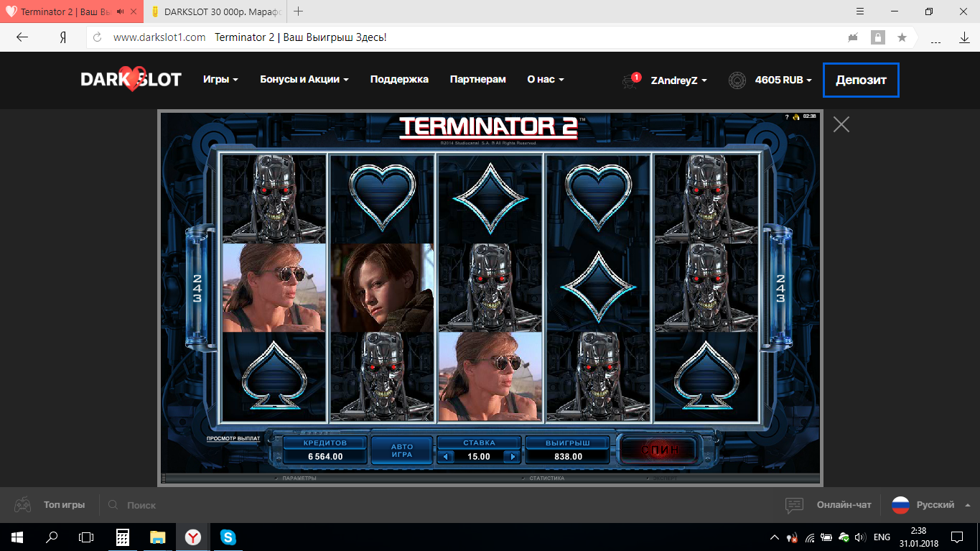This screenshot has width=980, height=551.
Task: Close the Terminator 2 browser tab
Action: click(x=134, y=11)
